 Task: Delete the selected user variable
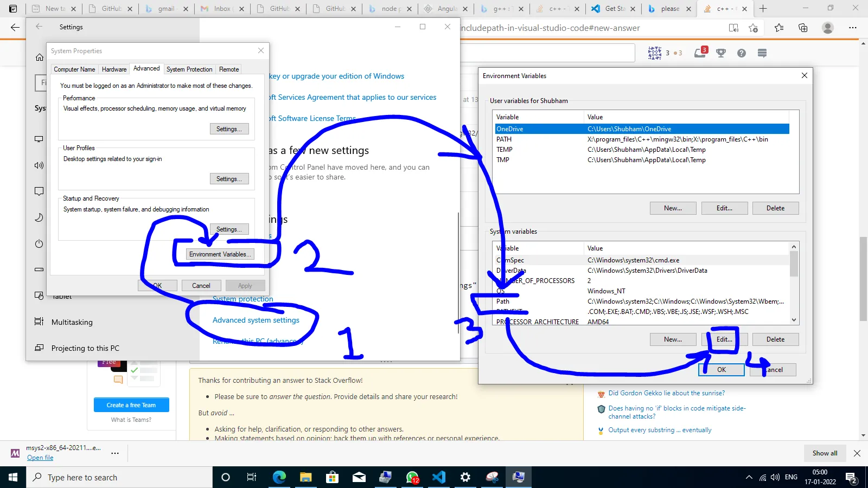[x=776, y=208]
